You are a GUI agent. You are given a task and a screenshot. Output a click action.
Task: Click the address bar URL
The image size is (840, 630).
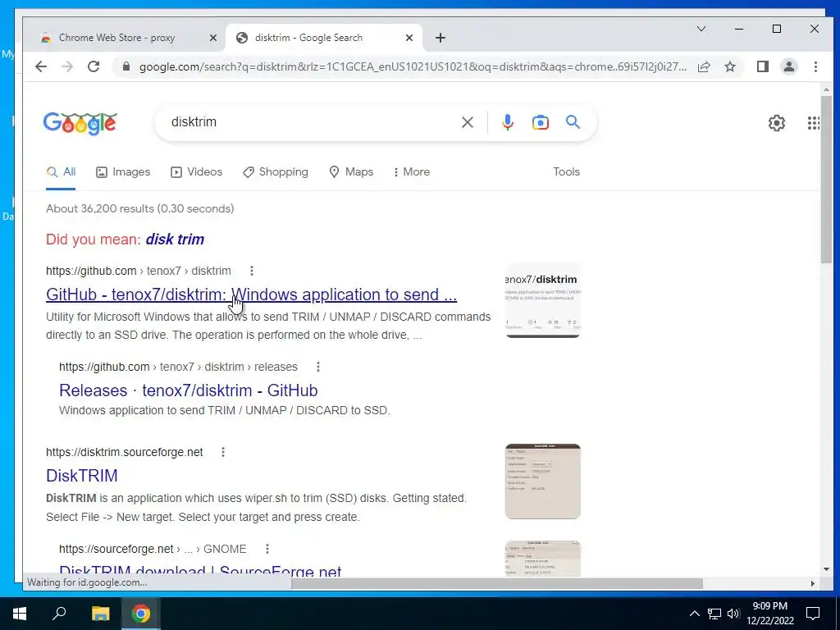point(413,66)
